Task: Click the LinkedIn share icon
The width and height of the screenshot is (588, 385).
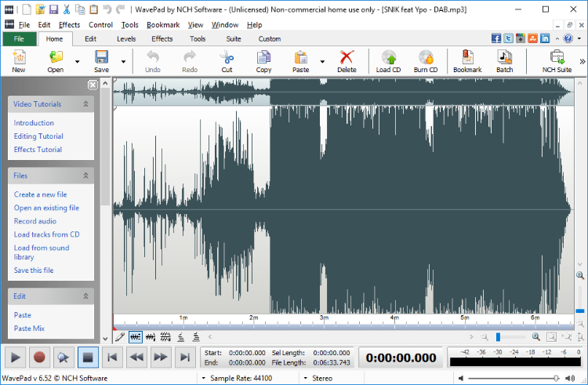Action: pyautogui.click(x=545, y=38)
